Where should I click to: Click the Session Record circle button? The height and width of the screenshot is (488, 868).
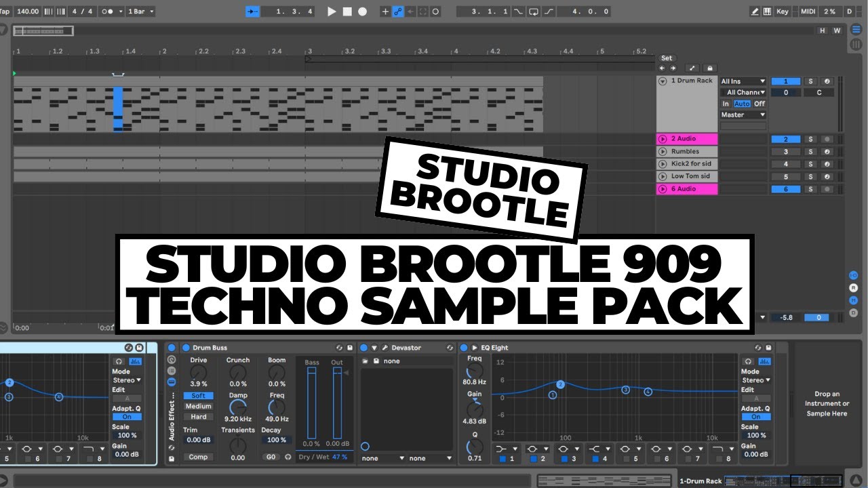click(x=435, y=12)
